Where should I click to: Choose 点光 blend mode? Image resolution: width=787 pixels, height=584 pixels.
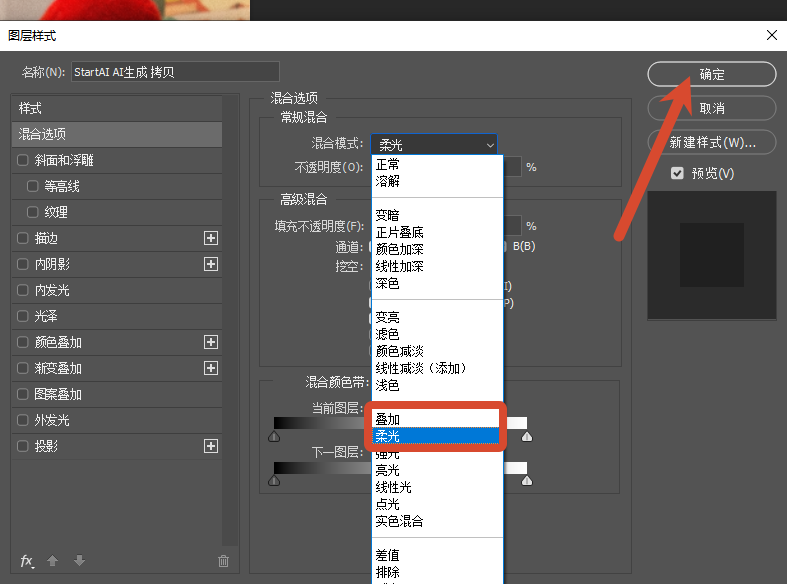(437, 504)
